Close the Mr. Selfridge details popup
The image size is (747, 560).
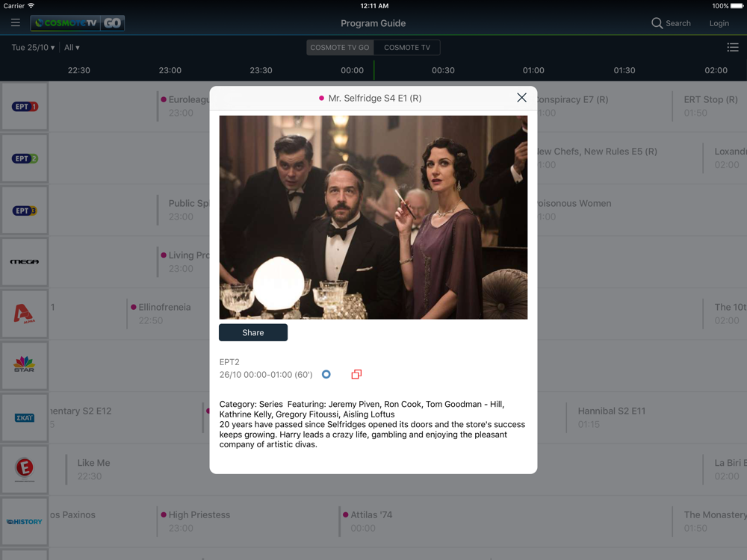pos(521,98)
